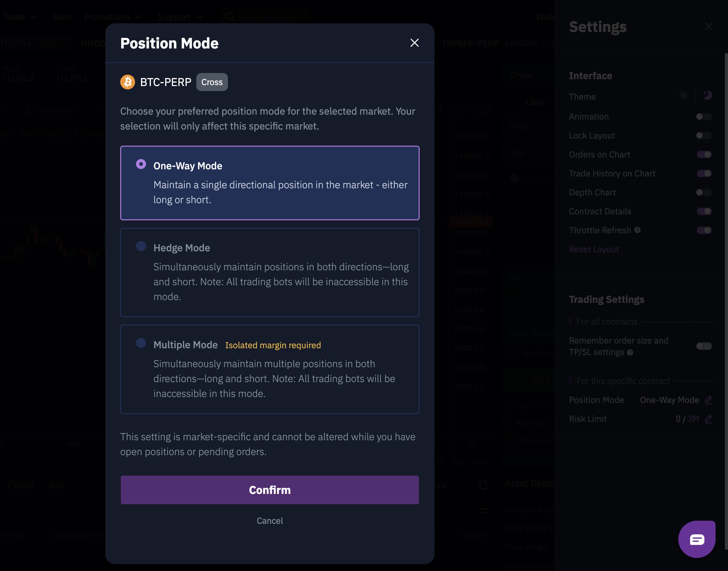Click the Reset Layout link

tap(594, 249)
